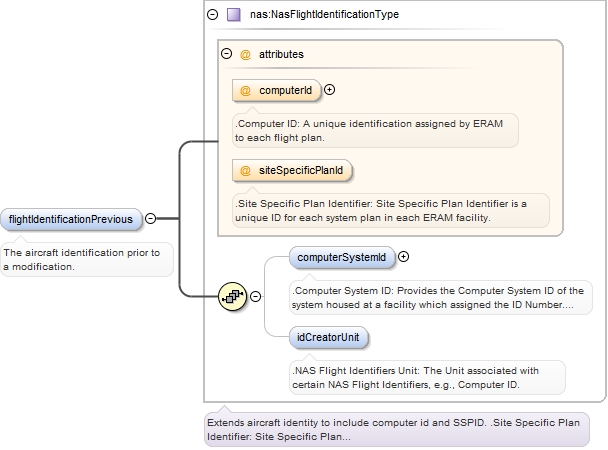Click the @ icon on siteSpecificPlanId

point(245,170)
